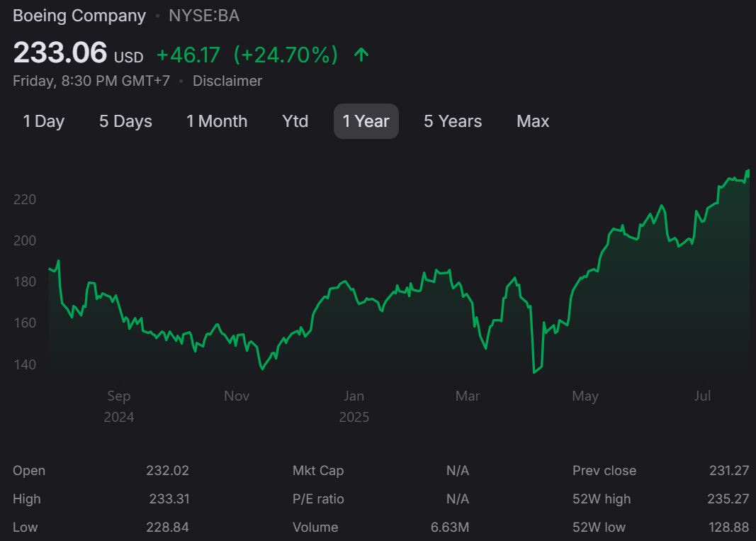Select the Ytd range tab
This screenshot has width=756, height=541.
pyautogui.click(x=295, y=121)
